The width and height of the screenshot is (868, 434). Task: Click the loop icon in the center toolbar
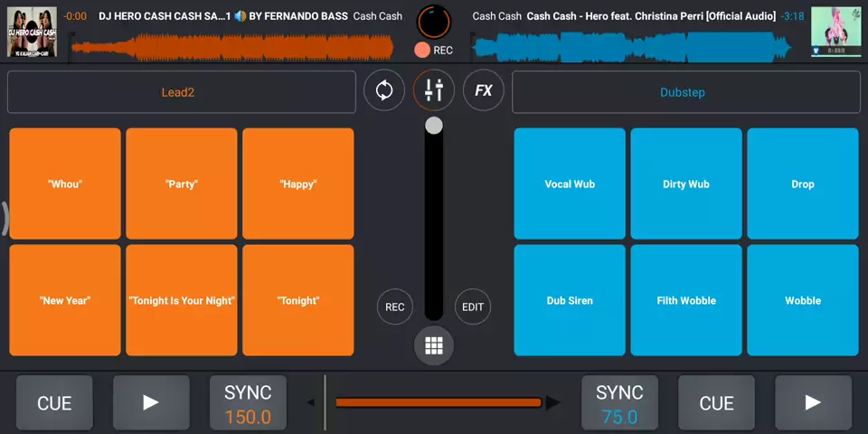point(384,90)
